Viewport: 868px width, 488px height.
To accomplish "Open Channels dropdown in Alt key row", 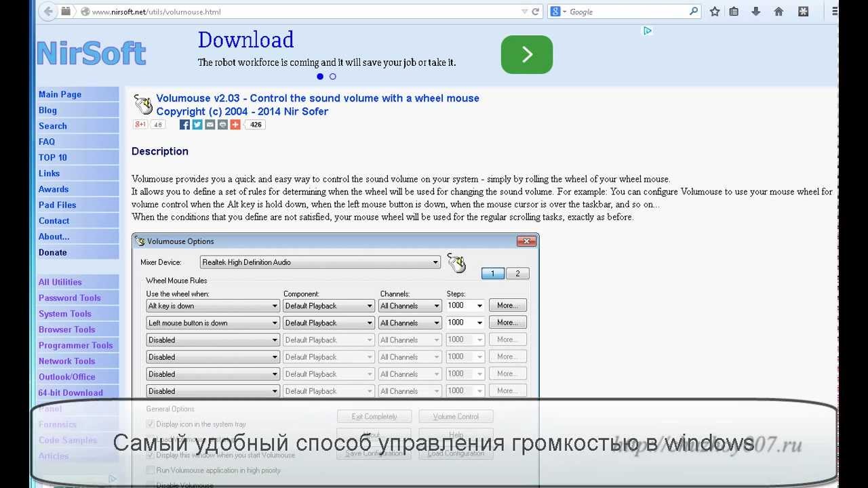I will tap(410, 306).
